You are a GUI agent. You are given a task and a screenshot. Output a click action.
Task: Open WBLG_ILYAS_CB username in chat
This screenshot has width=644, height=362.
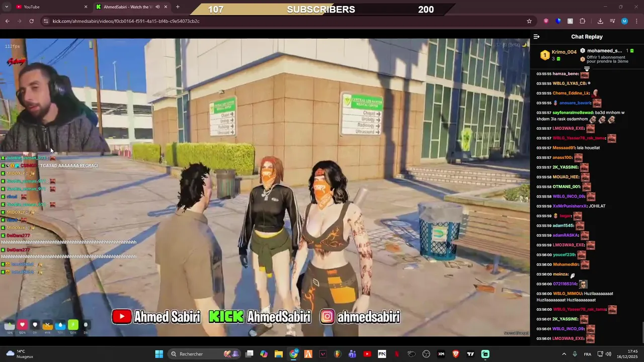pos(570,83)
